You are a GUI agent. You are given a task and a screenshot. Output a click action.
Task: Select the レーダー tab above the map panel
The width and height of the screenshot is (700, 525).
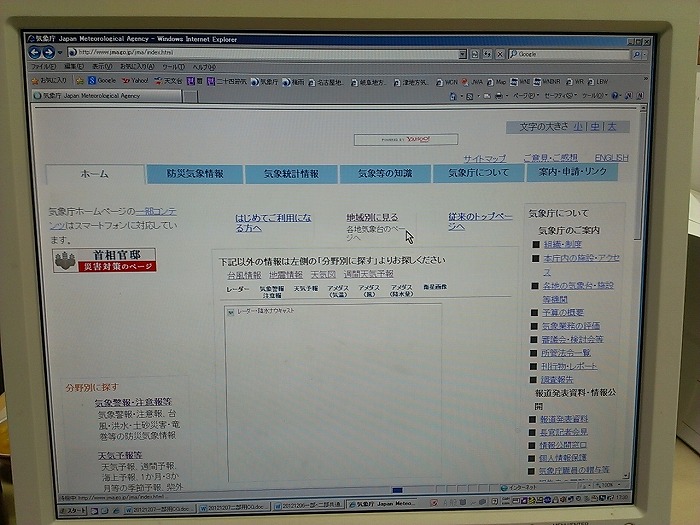point(238,289)
